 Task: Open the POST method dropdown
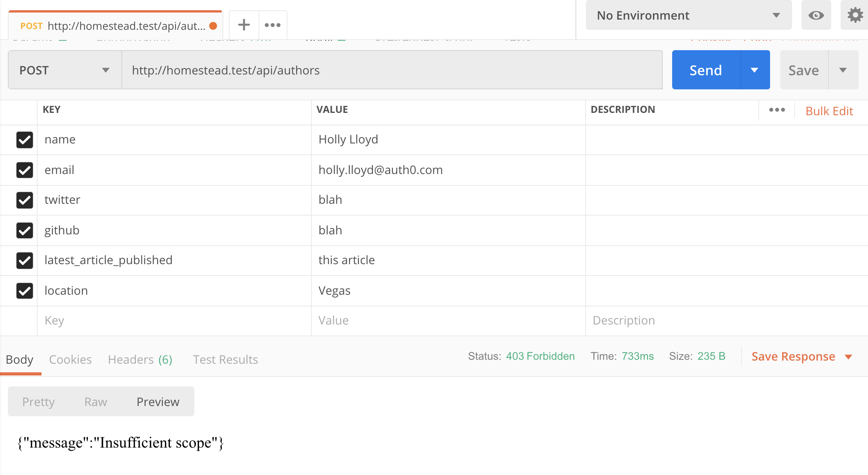[65, 70]
